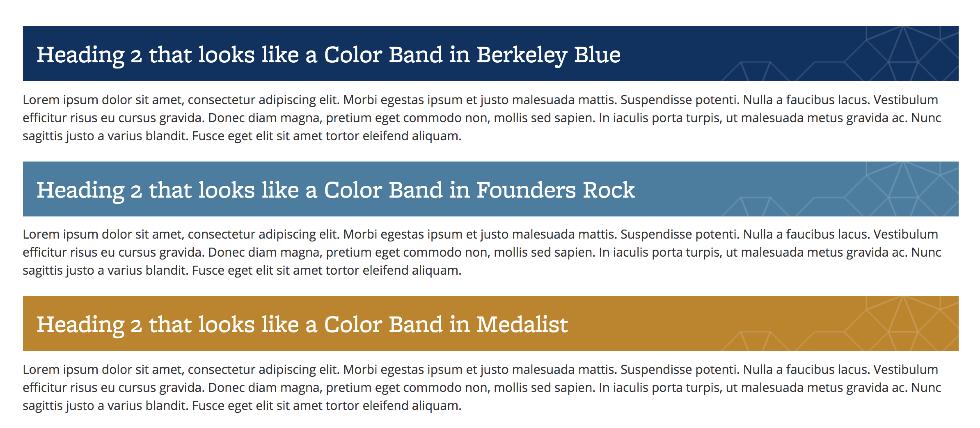Click the paragraph below the Founders Rock heading

pyautogui.click(x=482, y=252)
